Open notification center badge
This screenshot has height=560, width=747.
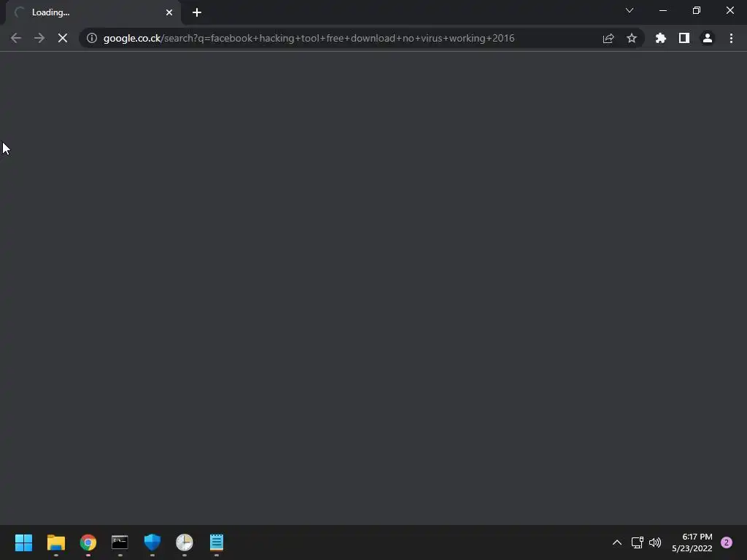pyautogui.click(x=727, y=542)
